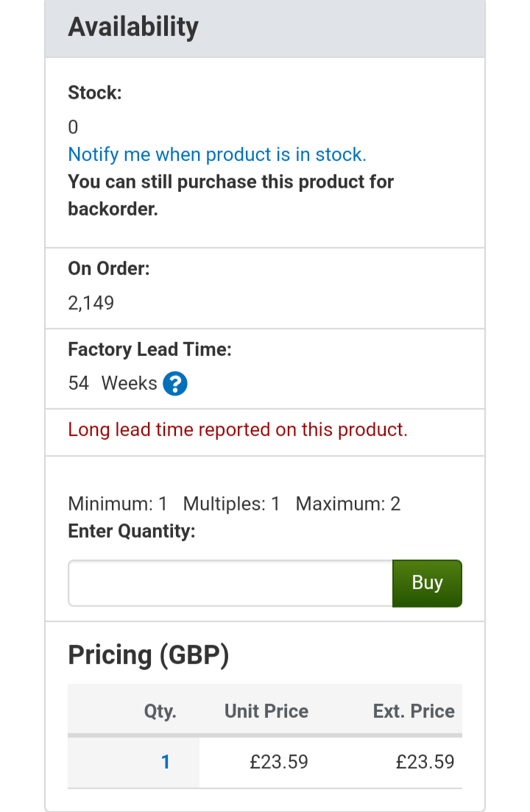Click the Stock label
Viewport: 530px width, 812px height.
point(94,93)
